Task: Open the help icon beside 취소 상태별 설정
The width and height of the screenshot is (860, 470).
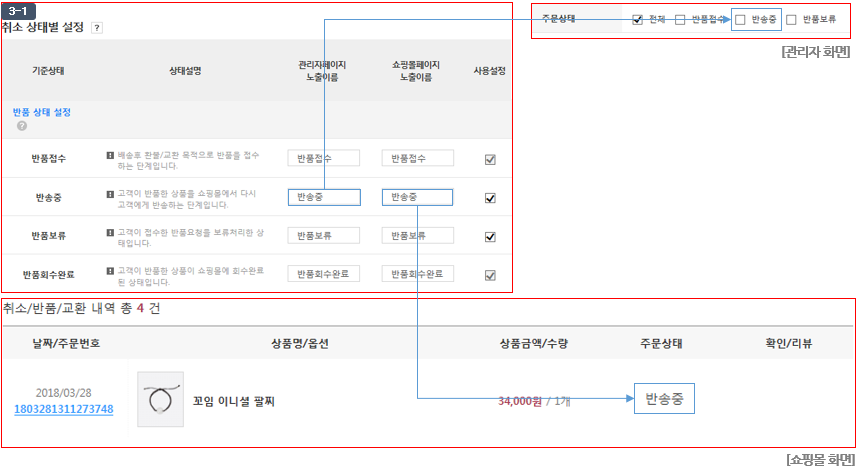Action: pyautogui.click(x=97, y=27)
